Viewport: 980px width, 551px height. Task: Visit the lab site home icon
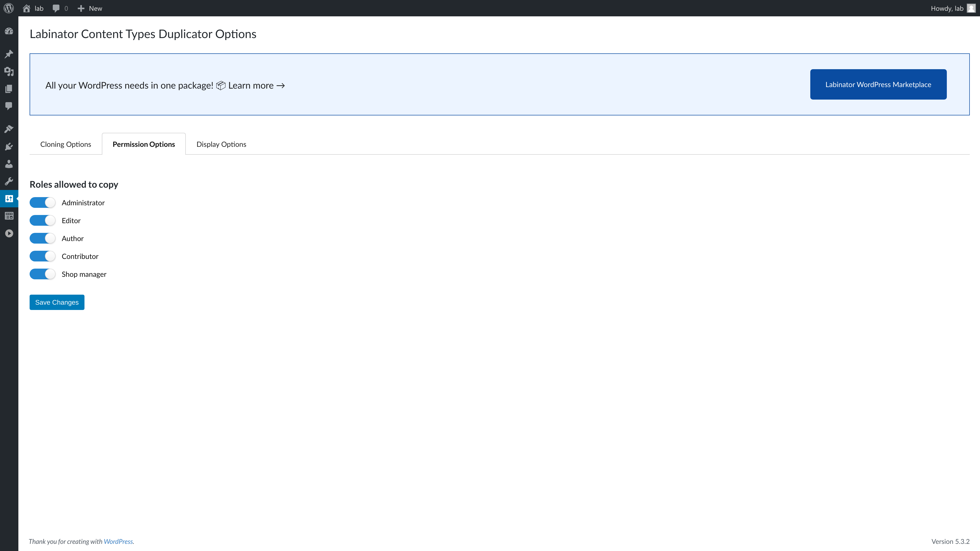26,8
